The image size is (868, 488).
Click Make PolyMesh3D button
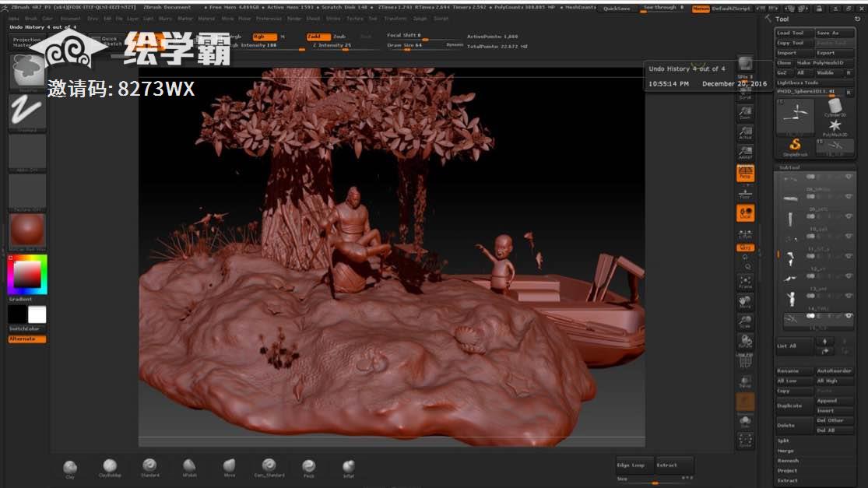click(824, 63)
